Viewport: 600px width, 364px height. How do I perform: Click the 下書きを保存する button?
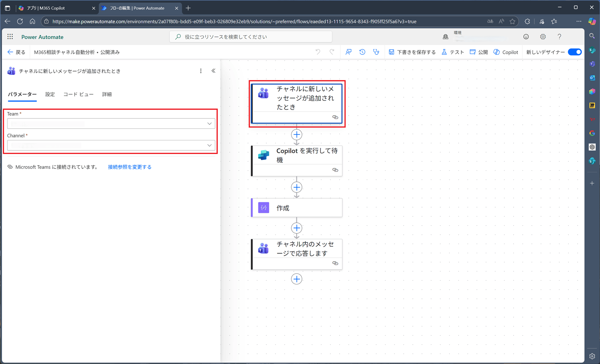412,52
